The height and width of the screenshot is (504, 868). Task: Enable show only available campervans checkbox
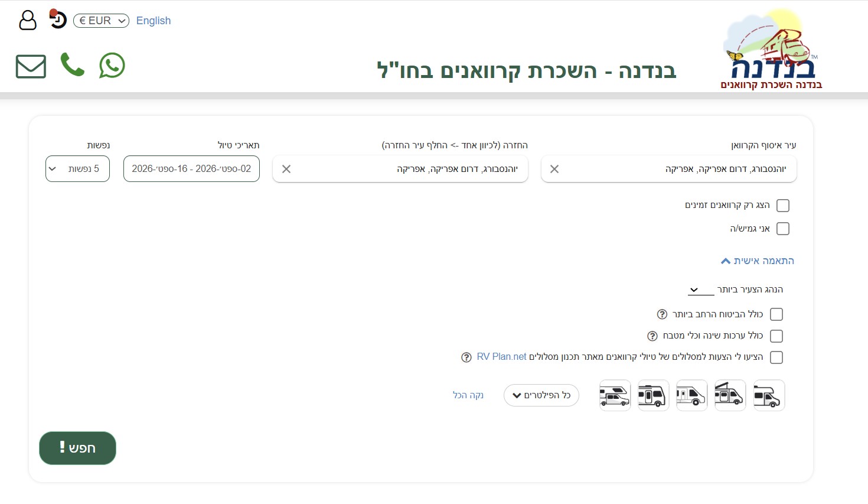point(783,205)
